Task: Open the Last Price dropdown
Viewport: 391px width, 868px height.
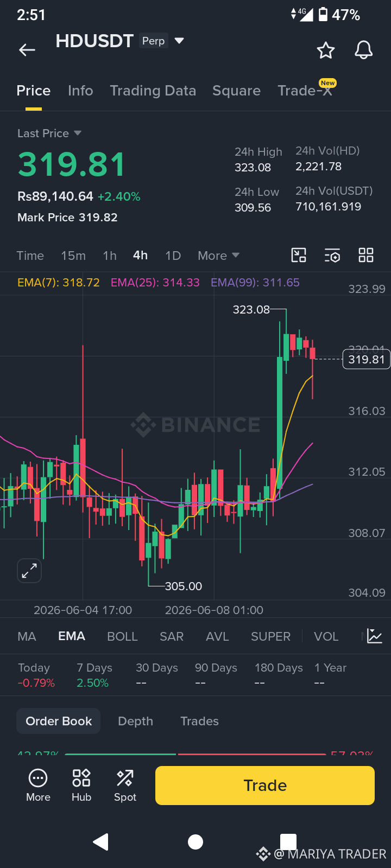Action: point(49,133)
